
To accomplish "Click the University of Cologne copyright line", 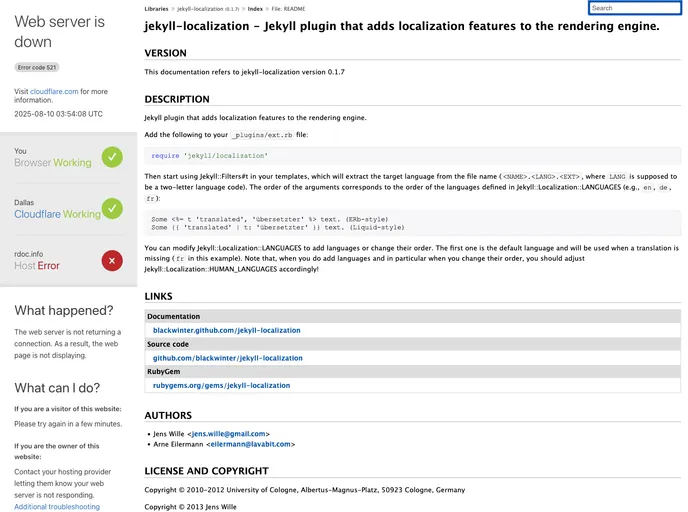I will click(305, 490).
